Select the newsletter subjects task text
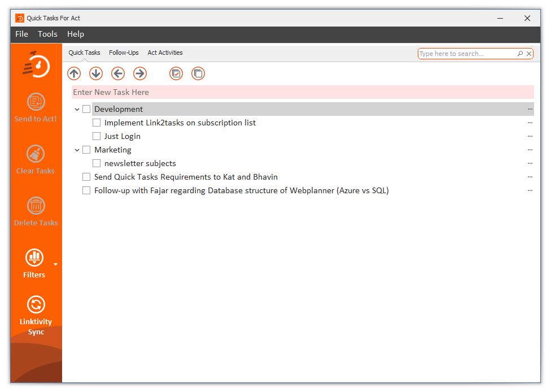This screenshot has height=392, width=551. [x=140, y=163]
